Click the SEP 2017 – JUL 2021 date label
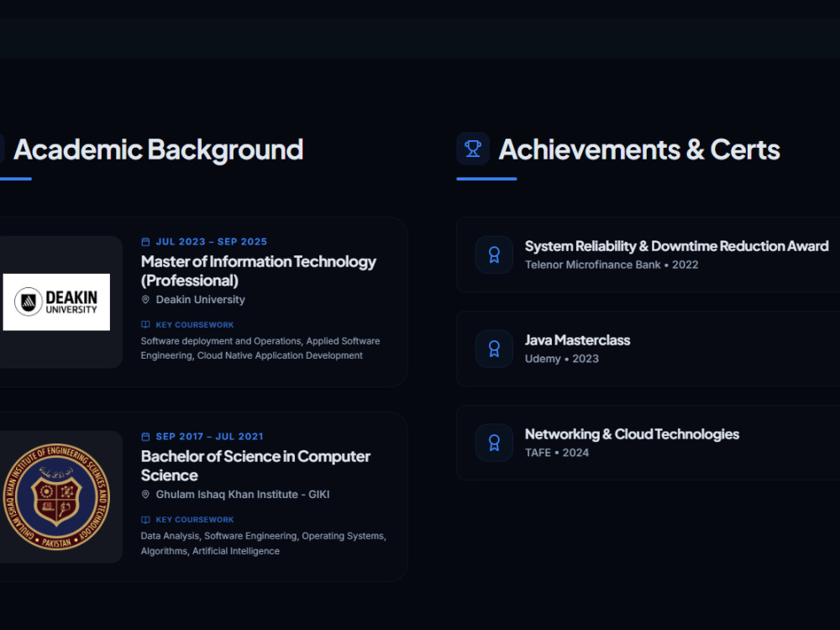Viewport: 840px width, 630px height. (x=209, y=437)
